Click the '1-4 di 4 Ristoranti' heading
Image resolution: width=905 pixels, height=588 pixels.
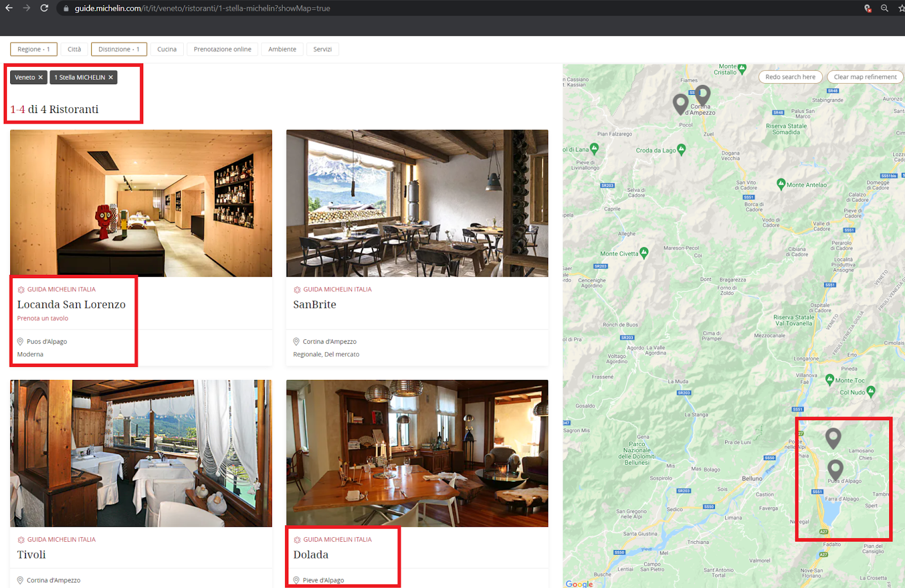coord(54,109)
